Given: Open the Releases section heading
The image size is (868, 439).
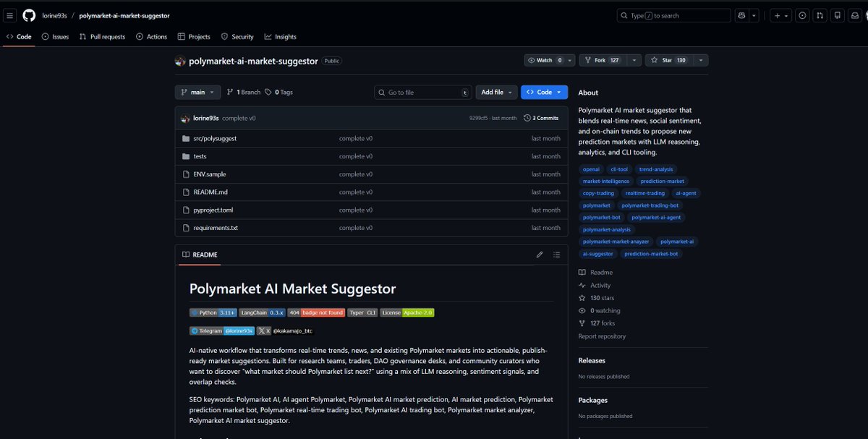Looking at the screenshot, I should coord(592,360).
